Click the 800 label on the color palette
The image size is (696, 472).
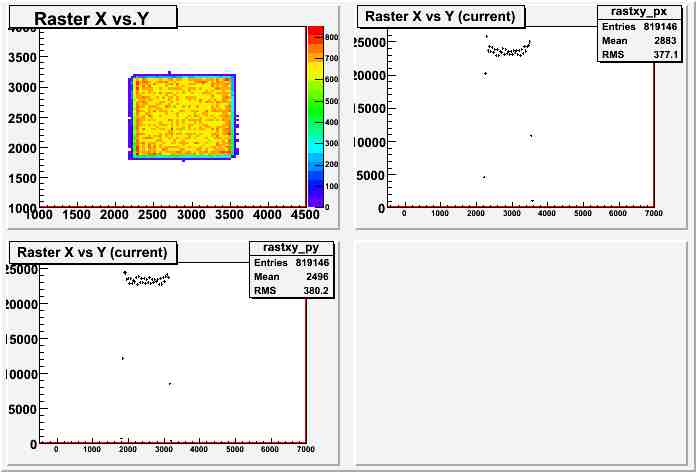click(332, 37)
